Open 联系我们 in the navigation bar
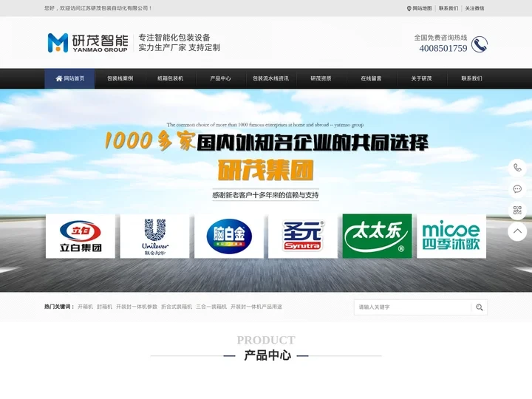The image size is (532, 399). (x=471, y=78)
